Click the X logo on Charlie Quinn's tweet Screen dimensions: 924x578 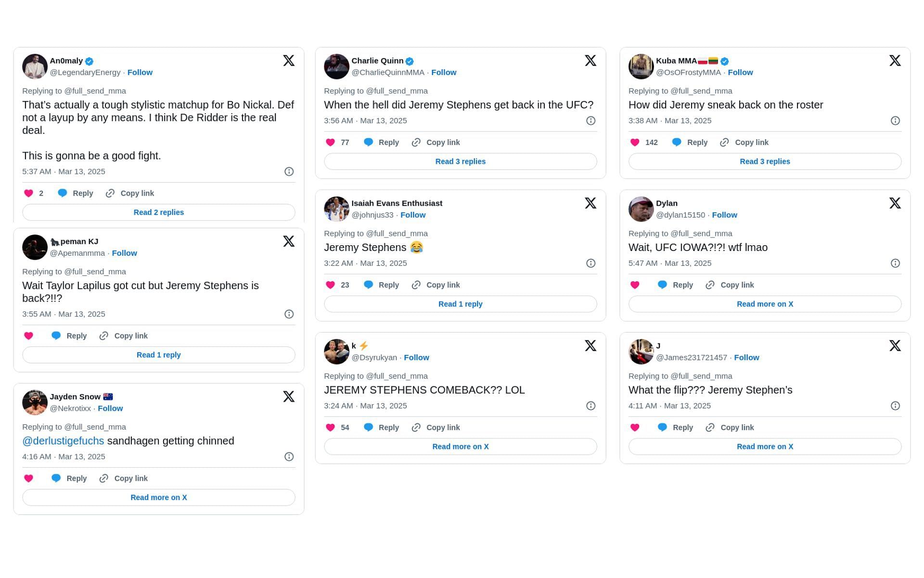590,61
